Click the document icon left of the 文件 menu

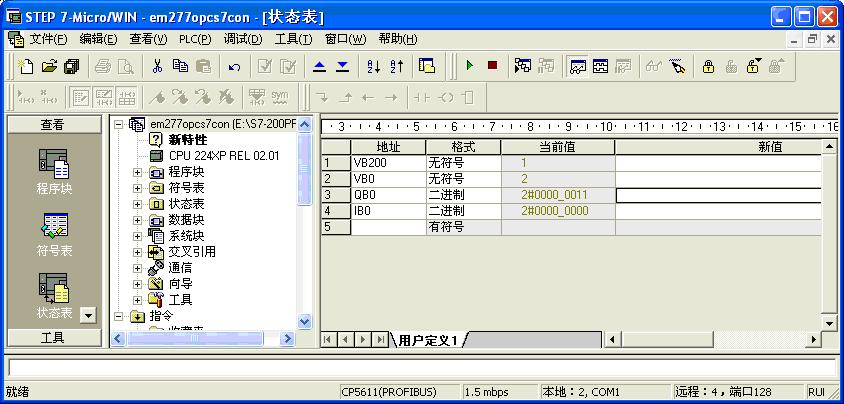16,39
